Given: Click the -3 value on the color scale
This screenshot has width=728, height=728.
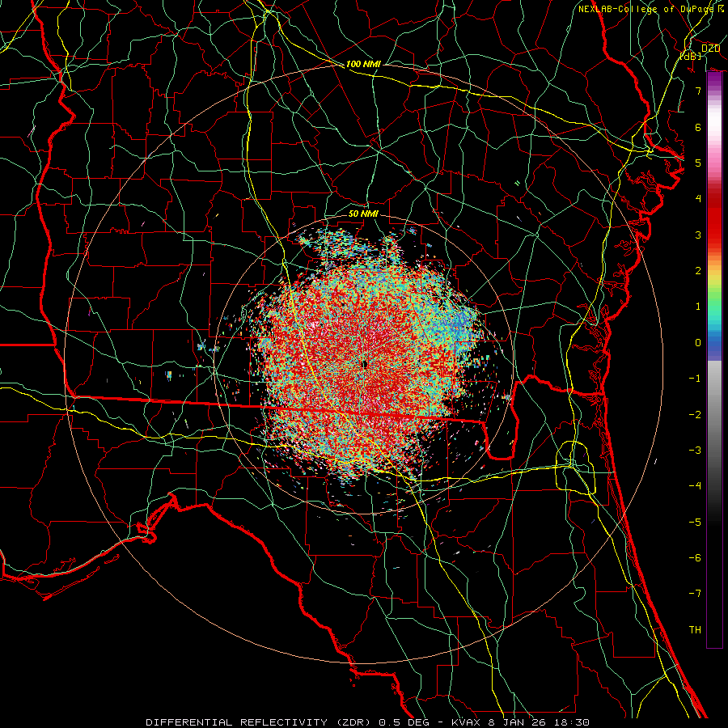Looking at the screenshot, I should coord(695,450).
